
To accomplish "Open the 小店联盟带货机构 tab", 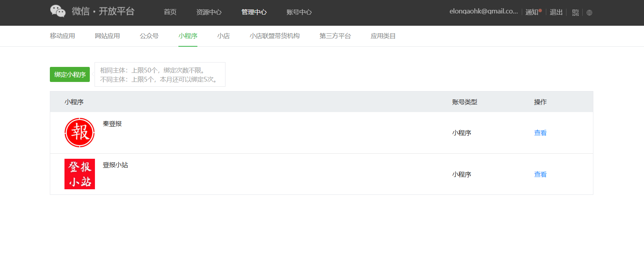I will point(275,36).
